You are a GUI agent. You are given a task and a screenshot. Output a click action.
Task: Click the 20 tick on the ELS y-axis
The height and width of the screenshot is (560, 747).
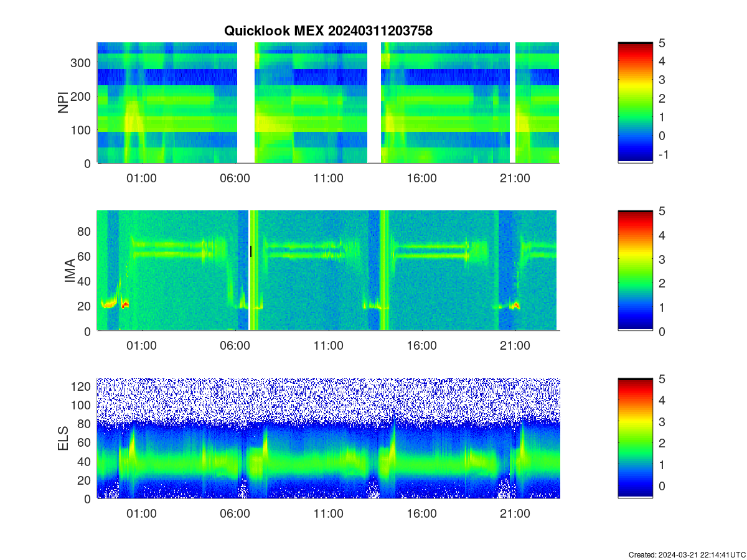coord(85,480)
